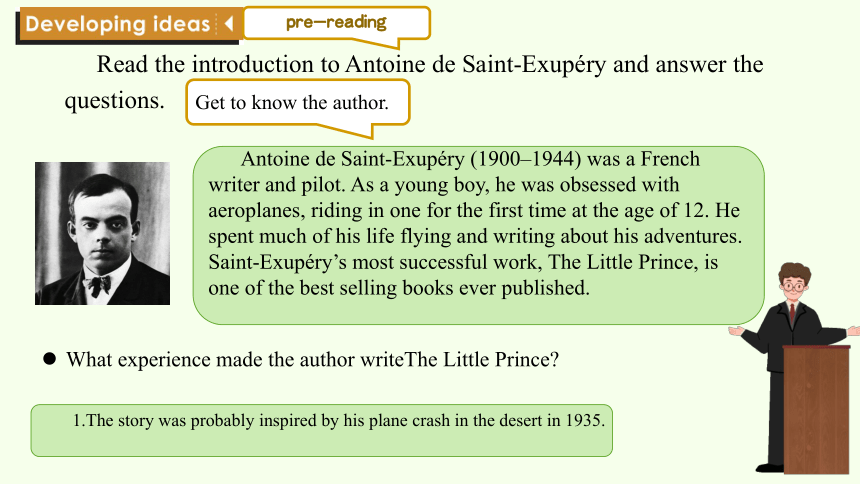Click the white triangle arrow beside Developing ideas
The image size is (860, 484).
(x=229, y=24)
